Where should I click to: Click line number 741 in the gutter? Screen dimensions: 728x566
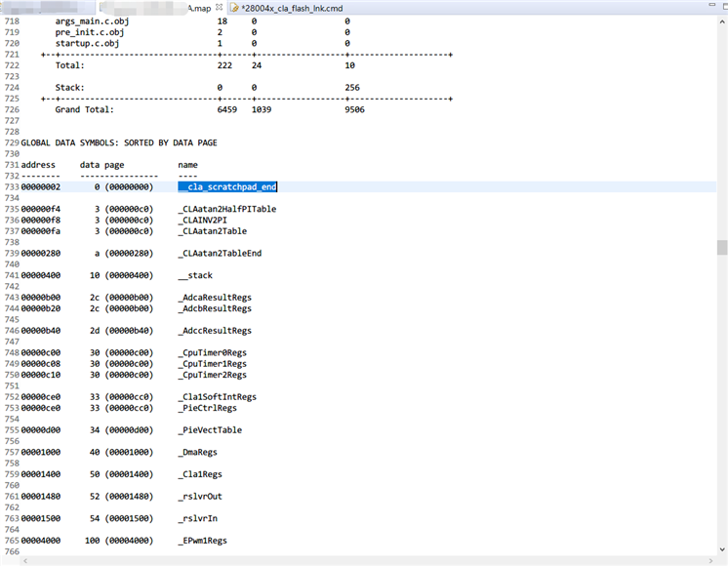(12, 275)
